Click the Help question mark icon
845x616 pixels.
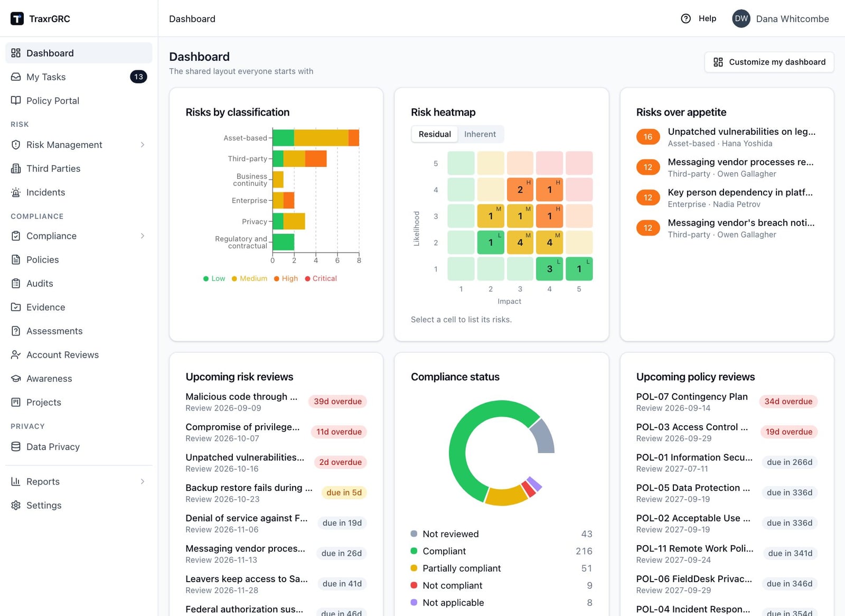click(x=686, y=18)
